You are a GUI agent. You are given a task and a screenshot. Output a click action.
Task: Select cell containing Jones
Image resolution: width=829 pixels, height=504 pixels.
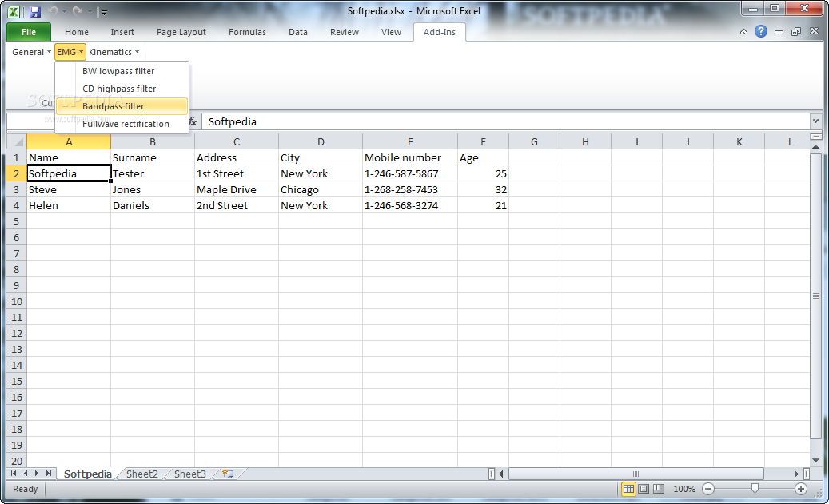tap(152, 189)
